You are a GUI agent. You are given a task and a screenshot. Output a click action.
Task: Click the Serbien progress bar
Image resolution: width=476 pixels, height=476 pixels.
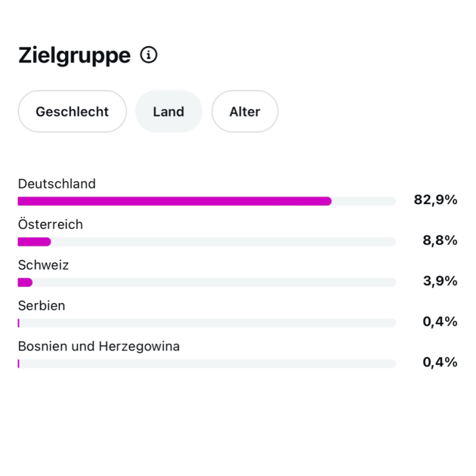click(206, 323)
